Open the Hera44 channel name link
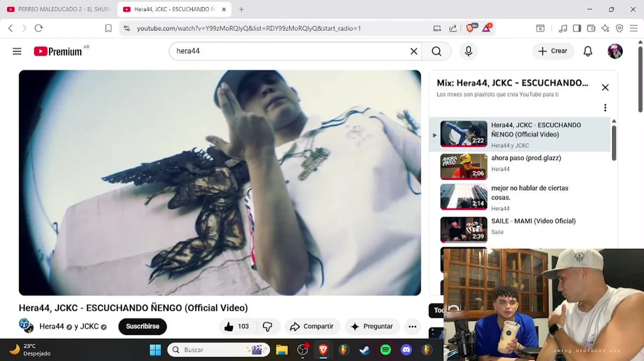The height and width of the screenshot is (361, 644). [x=52, y=326]
